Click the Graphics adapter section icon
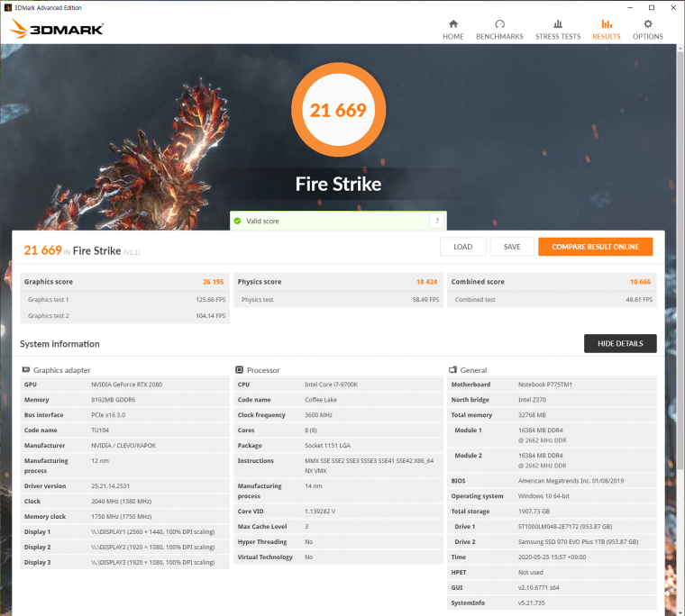 click(x=26, y=370)
